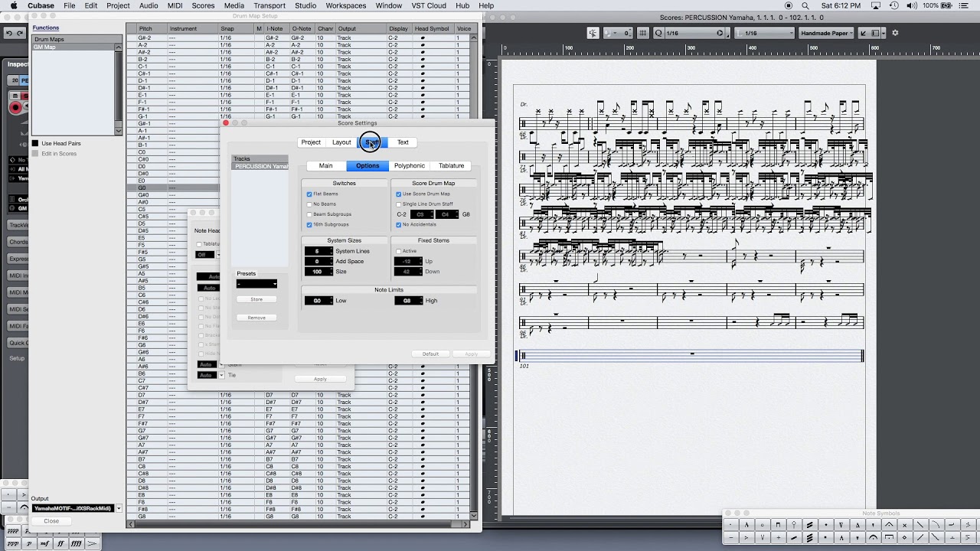
Task: Select the X note symbol in Note Symbols palette
Action: pos(904,525)
